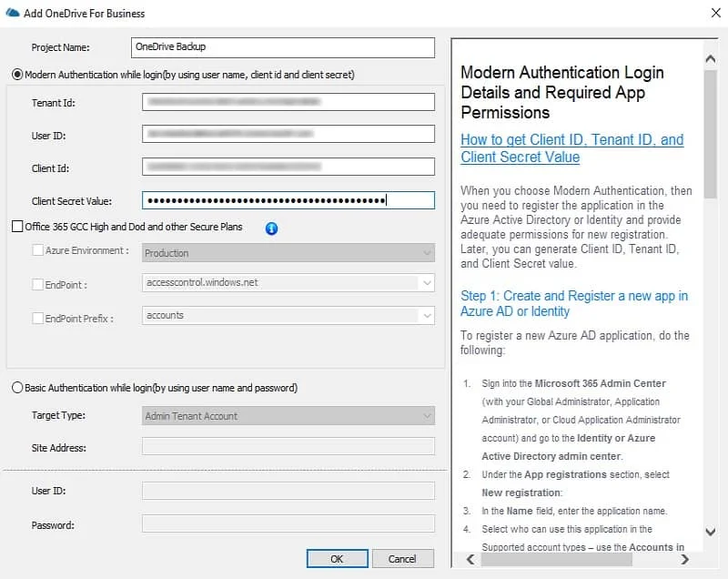This screenshot has height=579, width=728.
Task: Click the basic authentication User ID field
Action: click(x=288, y=491)
